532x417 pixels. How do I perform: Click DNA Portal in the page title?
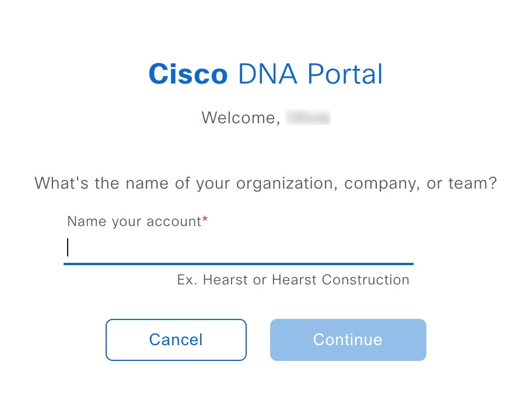(310, 74)
